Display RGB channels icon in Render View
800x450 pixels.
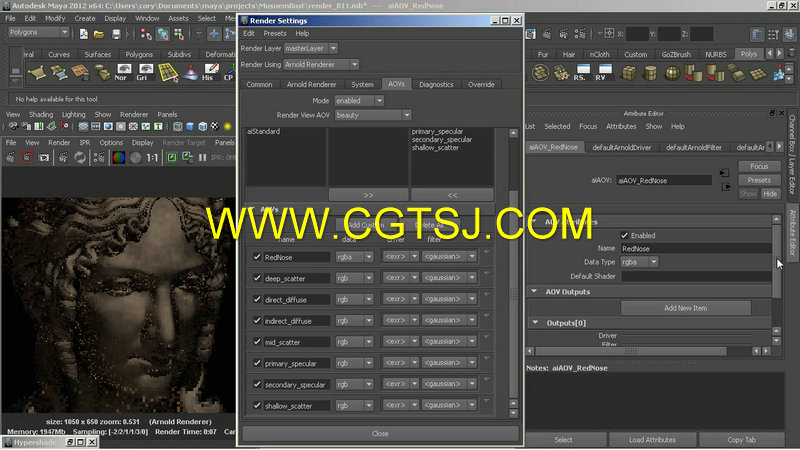(119, 158)
